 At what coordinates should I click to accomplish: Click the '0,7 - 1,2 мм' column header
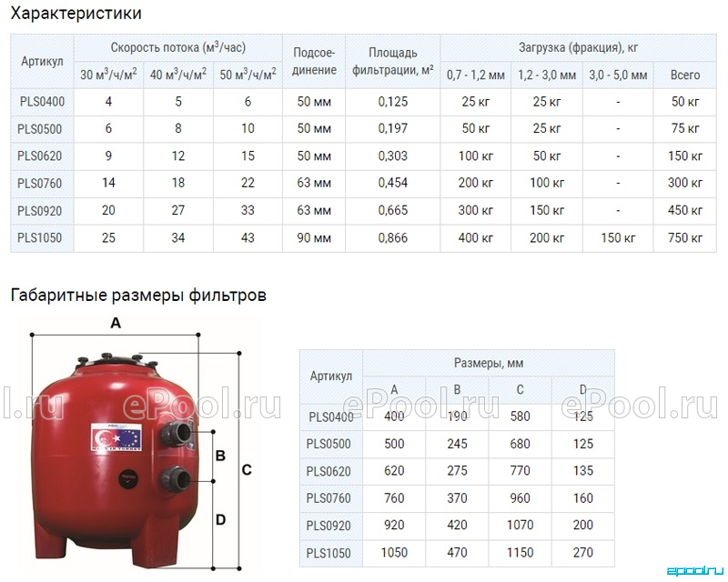pyautogui.click(x=476, y=75)
